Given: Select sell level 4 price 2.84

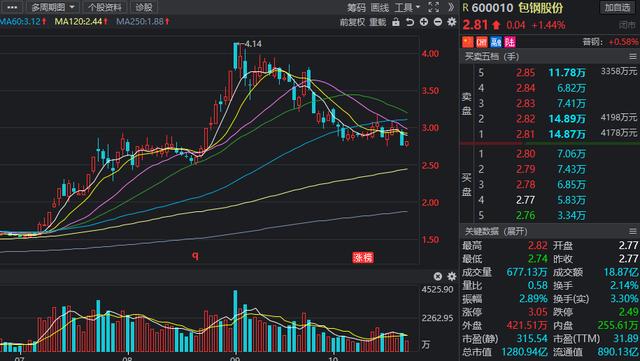Looking at the screenshot, I should pos(525,88).
